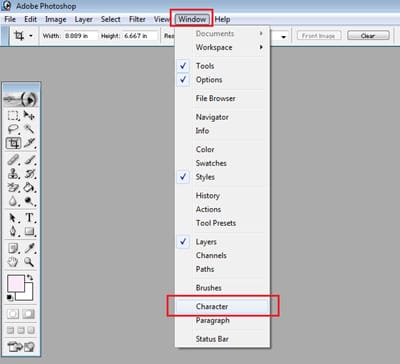Select the Pen tool

[13, 231]
